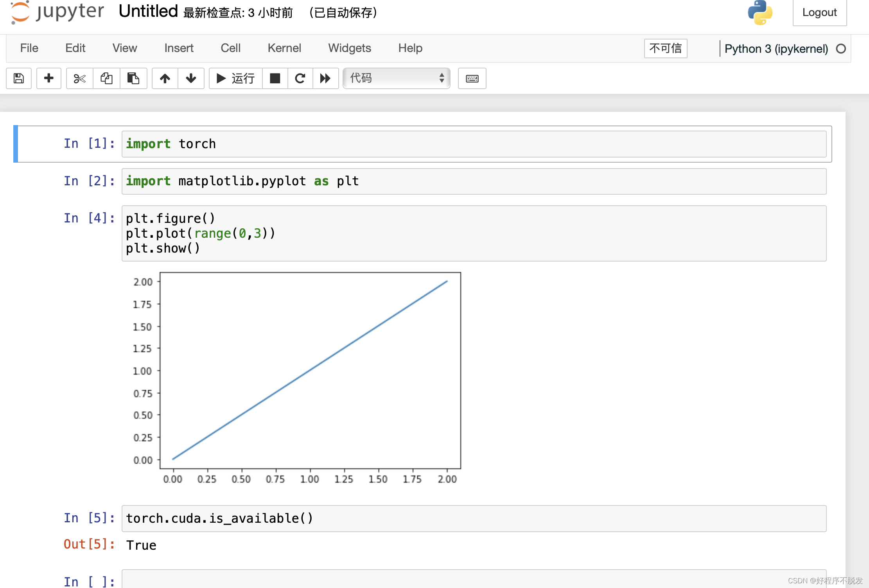Click the empty last code cell

point(474,579)
